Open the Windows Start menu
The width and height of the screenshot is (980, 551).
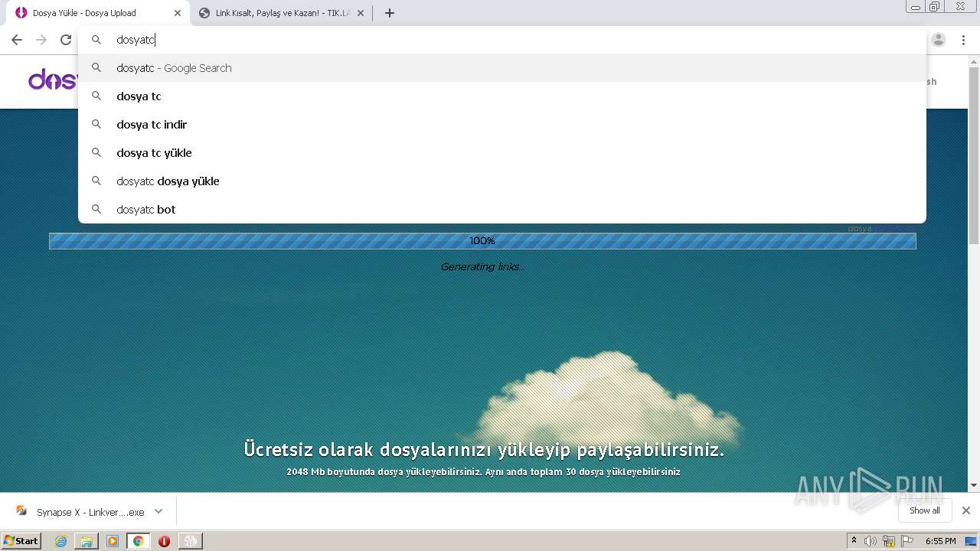tap(21, 541)
